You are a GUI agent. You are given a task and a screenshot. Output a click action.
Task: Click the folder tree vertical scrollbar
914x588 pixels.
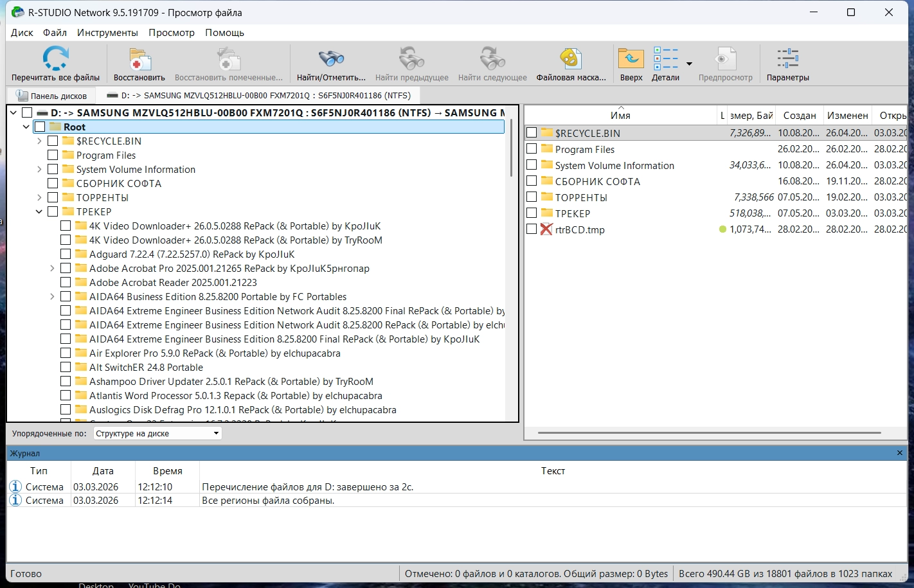tap(512, 148)
